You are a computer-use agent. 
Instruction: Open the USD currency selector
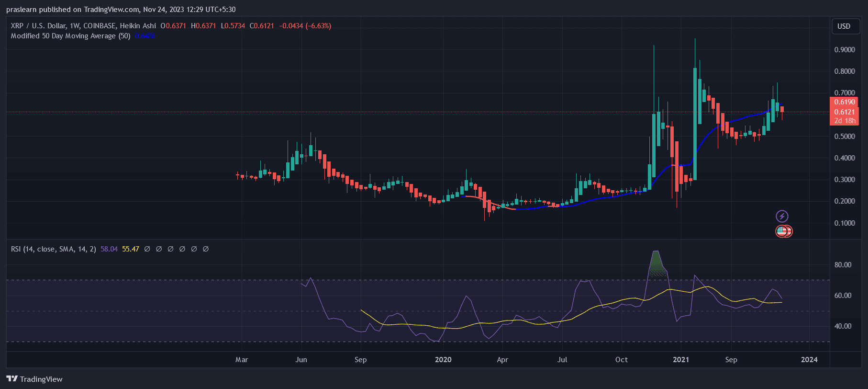click(844, 26)
